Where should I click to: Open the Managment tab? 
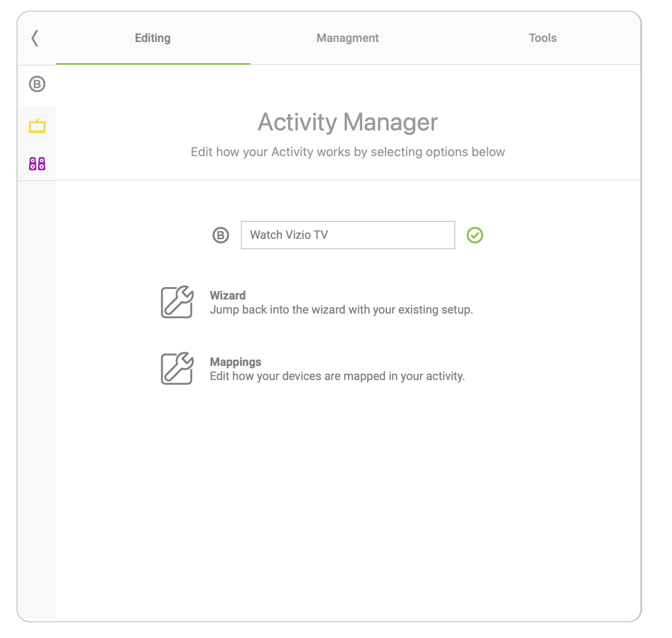point(347,38)
